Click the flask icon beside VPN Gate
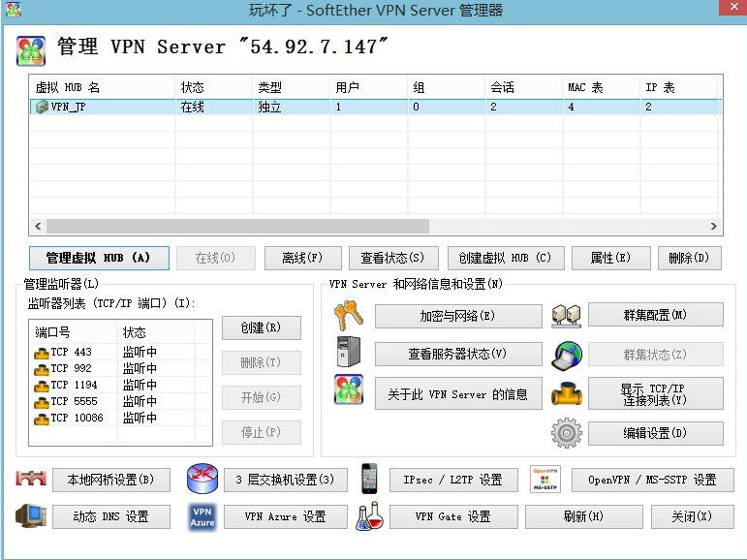Screen dimensions: 747x560 pos(369,516)
